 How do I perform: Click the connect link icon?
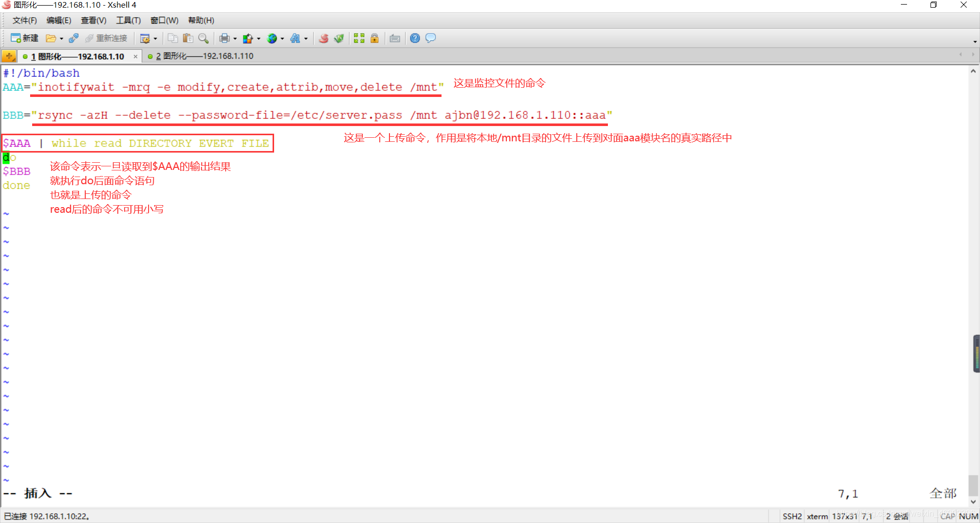(x=73, y=38)
